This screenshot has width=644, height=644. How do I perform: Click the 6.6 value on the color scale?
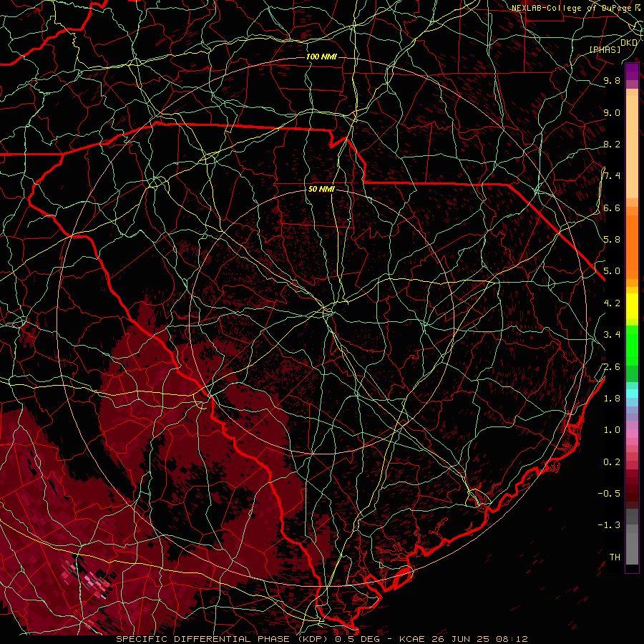coord(612,208)
